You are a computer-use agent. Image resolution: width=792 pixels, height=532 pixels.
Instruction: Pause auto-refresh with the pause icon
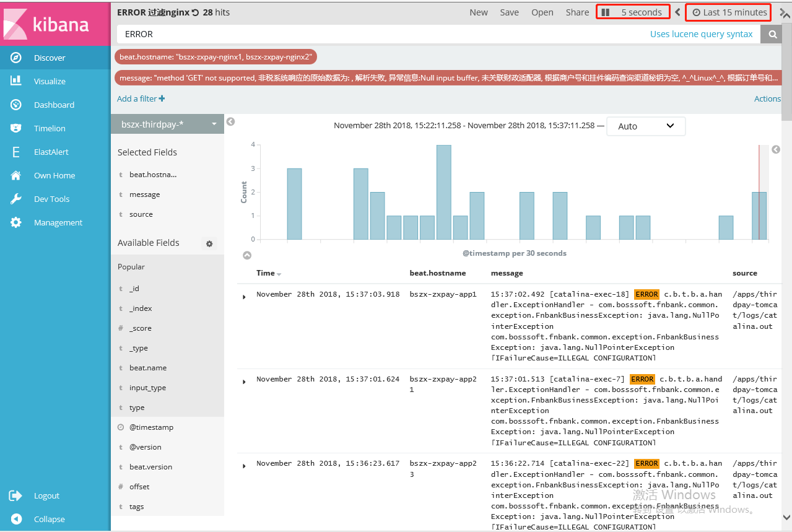point(606,12)
